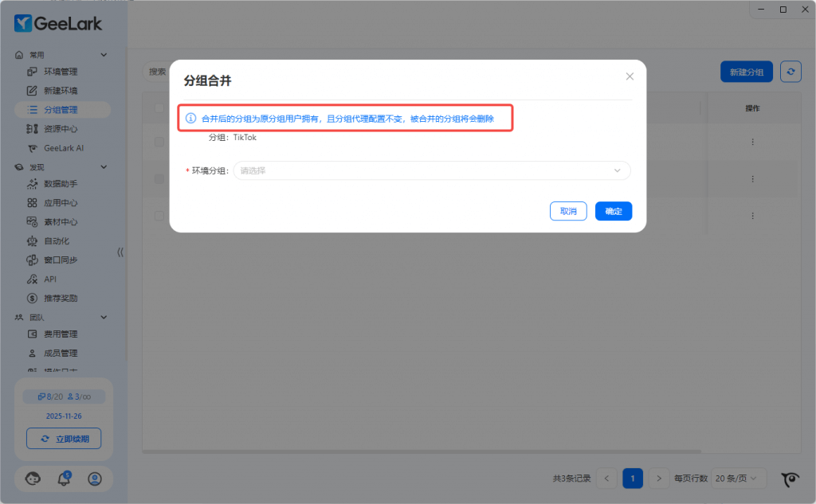The width and height of the screenshot is (816, 504).
Task: Open the 20 条/页 page size dropdown
Action: (739, 479)
